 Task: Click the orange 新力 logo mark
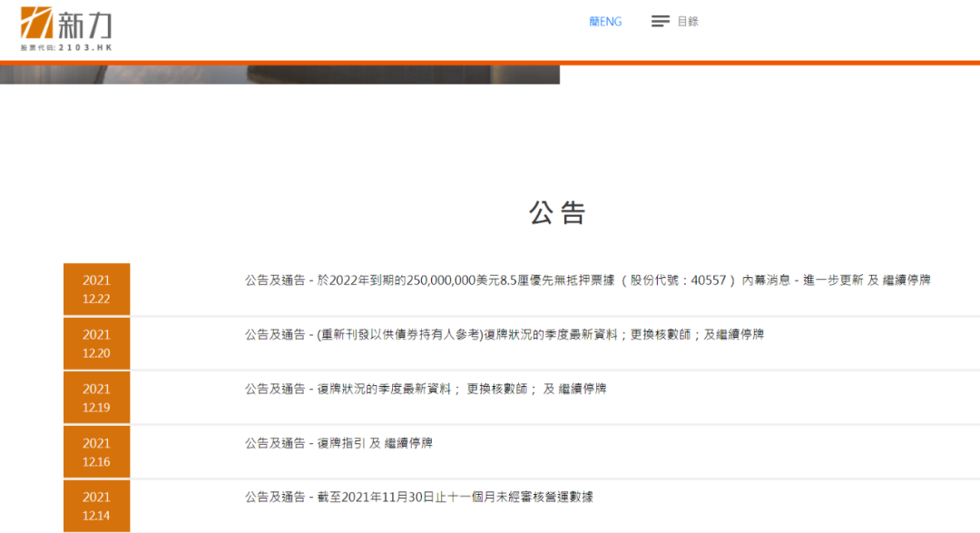click(36, 23)
